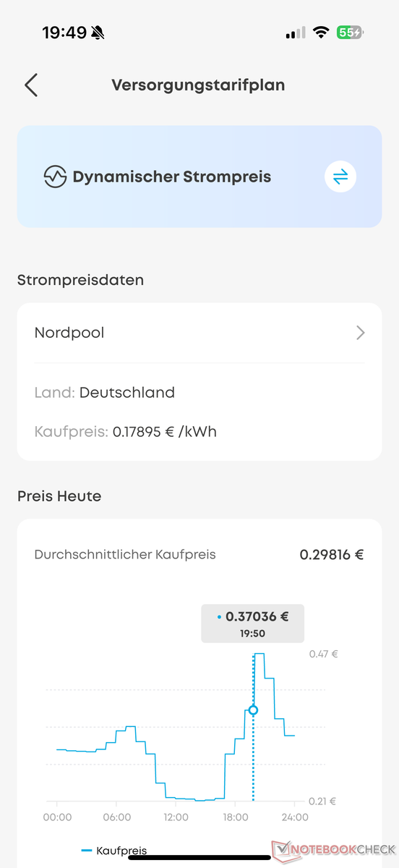Tap the swap tariff plan icon
Viewport: 399px width, 868px height.
(x=340, y=176)
